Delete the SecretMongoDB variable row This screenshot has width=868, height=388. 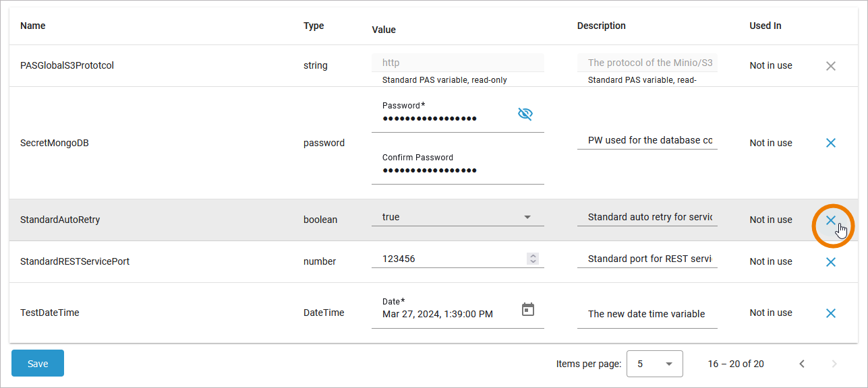coord(831,143)
